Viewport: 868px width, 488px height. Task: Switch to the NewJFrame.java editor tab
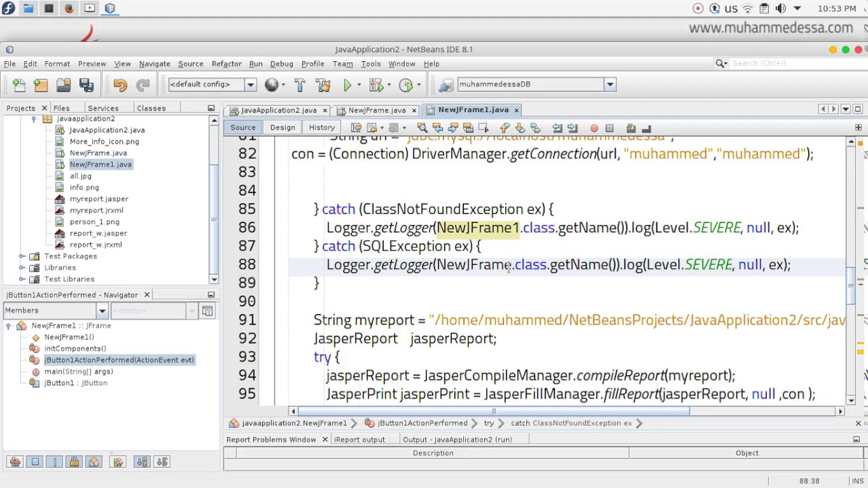coord(377,110)
